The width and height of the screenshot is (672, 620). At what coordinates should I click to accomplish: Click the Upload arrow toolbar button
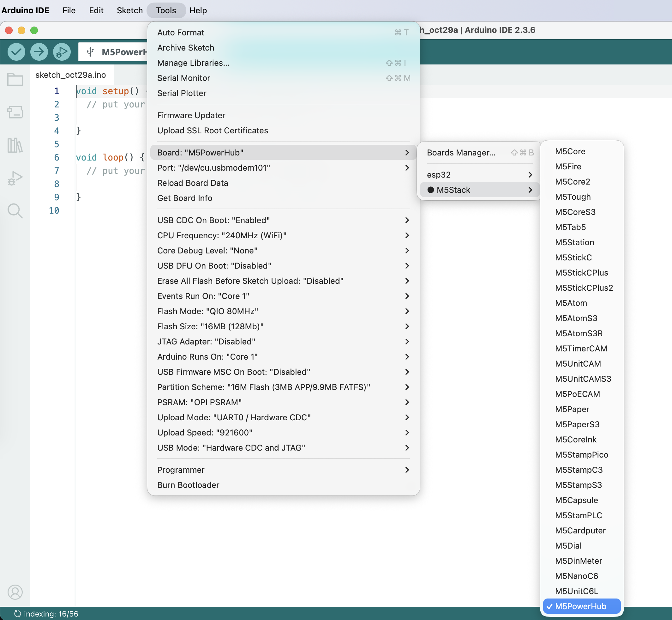(x=39, y=52)
